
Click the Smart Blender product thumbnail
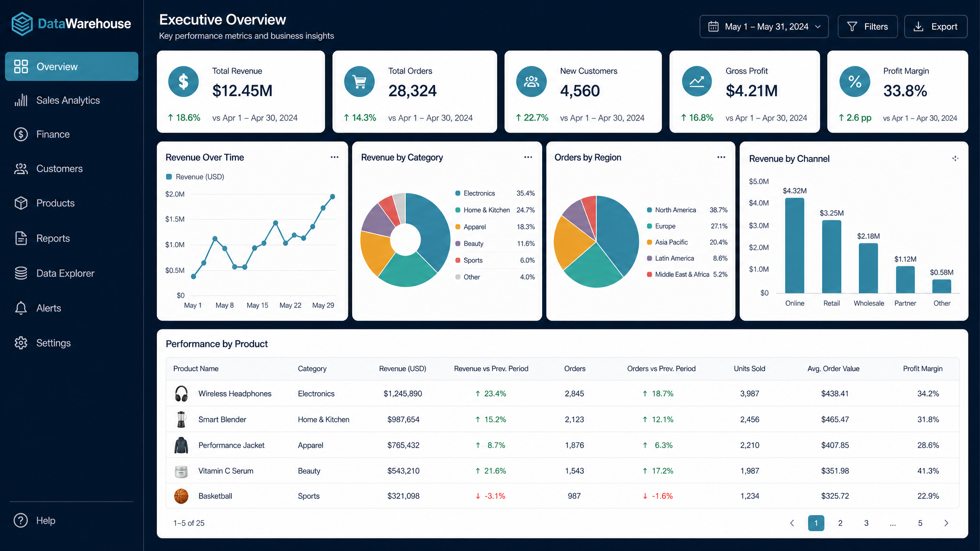coord(181,419)
